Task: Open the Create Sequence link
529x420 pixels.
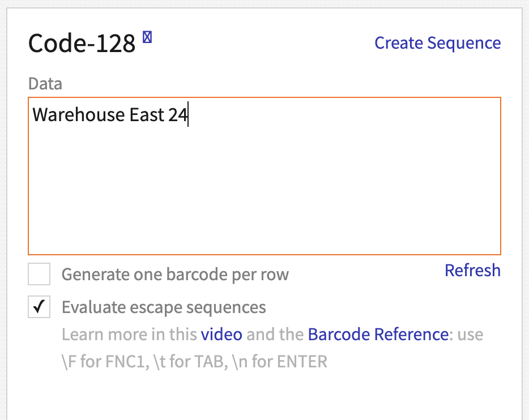Action: coord(437,43)
